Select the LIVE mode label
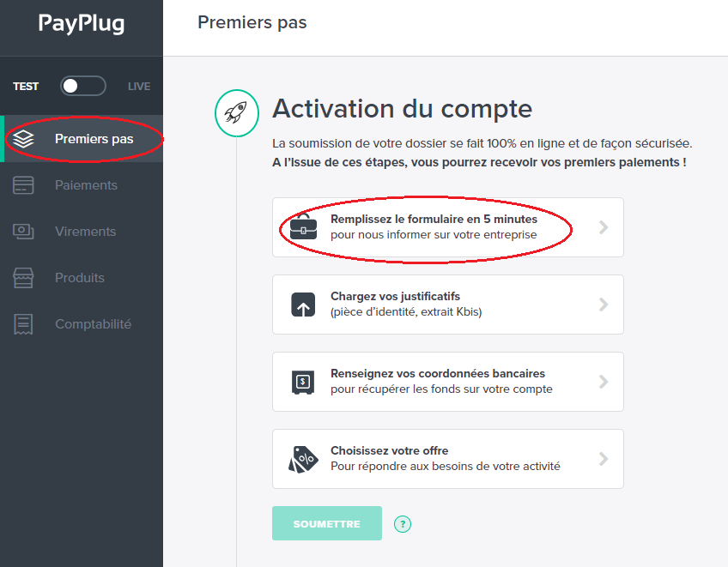728x567 pixels. pos(139,87)
